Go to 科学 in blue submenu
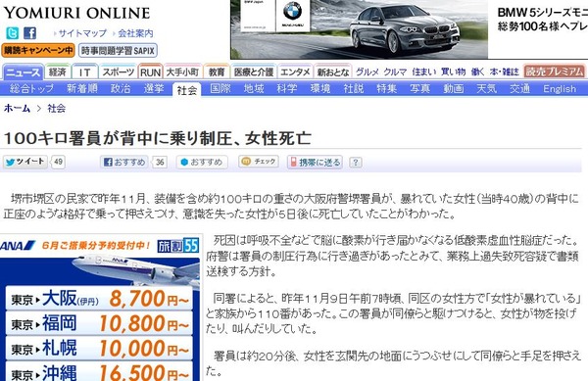Screen dimensions: 588x381 (287, 89)
